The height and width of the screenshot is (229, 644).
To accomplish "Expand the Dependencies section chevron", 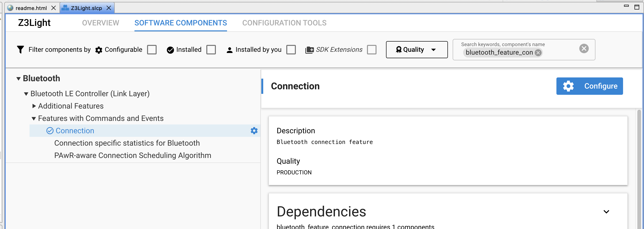I will (x=606, y=212).
